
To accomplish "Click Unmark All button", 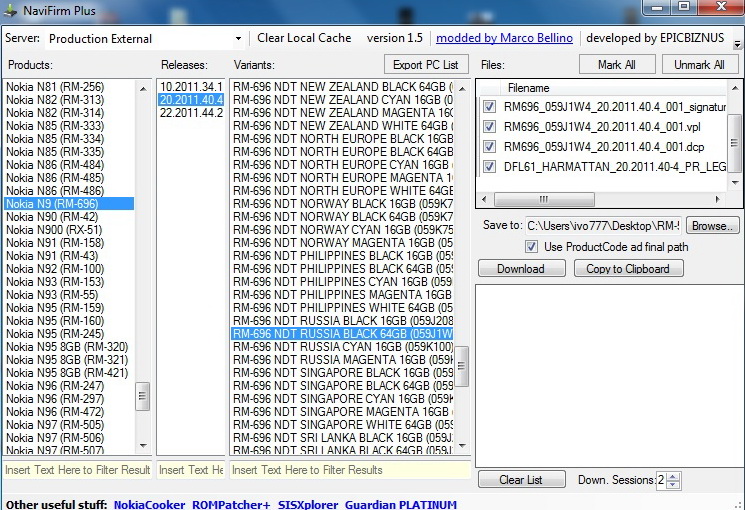I will point(699,65).
